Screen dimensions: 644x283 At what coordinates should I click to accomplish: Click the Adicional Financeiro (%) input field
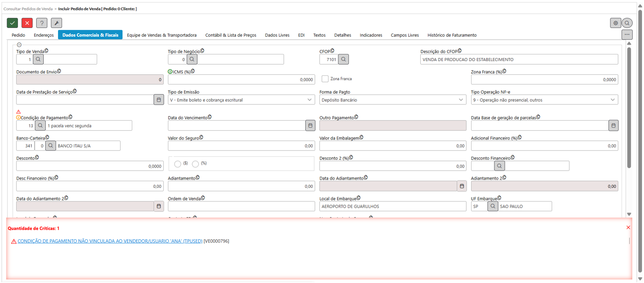click(544, 146)
